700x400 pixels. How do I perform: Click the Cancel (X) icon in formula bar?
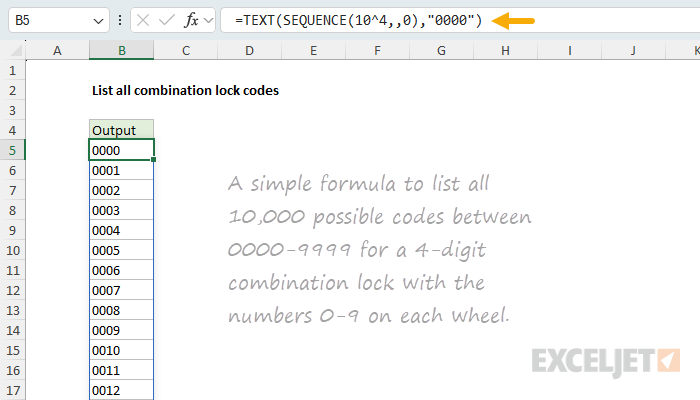click(143, 20)
